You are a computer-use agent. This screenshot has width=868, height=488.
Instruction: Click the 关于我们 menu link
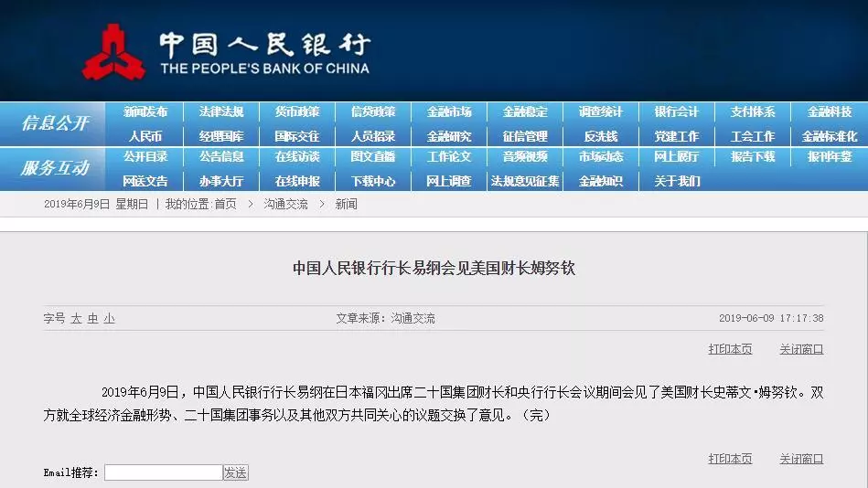click(x=677, y=181)
